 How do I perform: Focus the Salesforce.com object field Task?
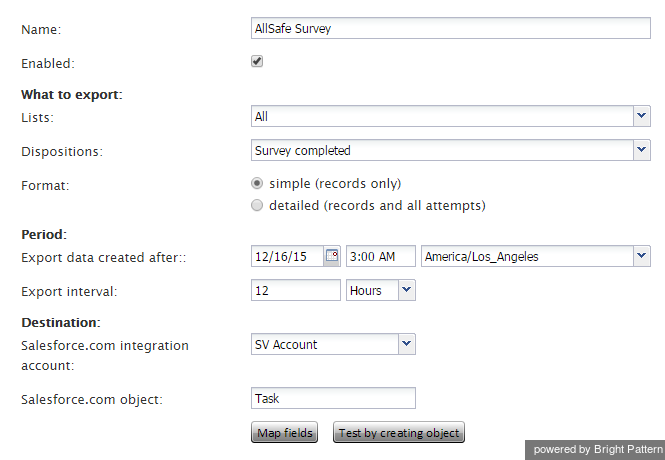click(x=333, y=398)
